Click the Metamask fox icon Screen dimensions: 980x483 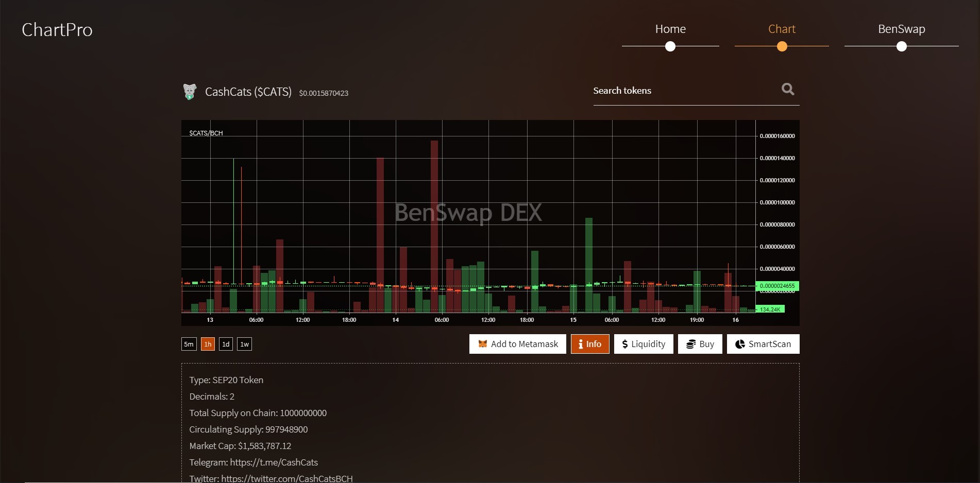click(x=483, y=344)
